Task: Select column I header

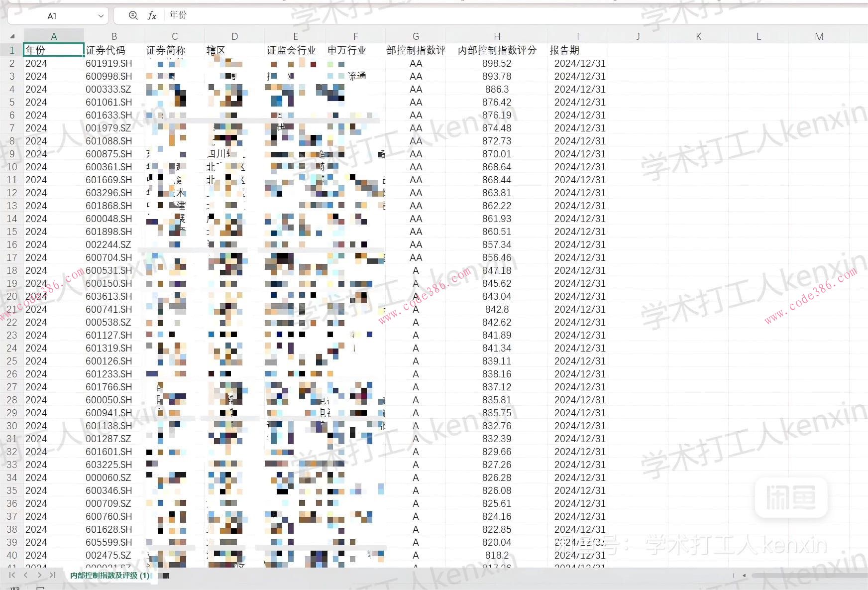Action: [577, 36]
